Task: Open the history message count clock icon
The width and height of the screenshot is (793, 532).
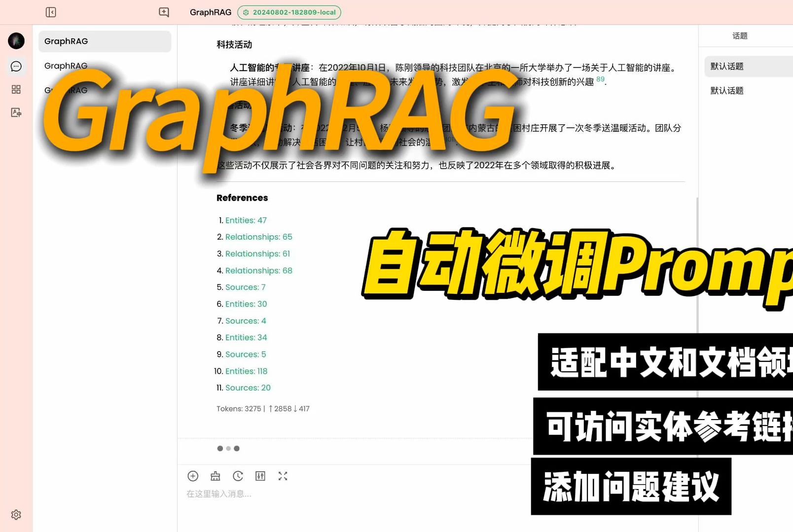Action: tap(238, 476)
